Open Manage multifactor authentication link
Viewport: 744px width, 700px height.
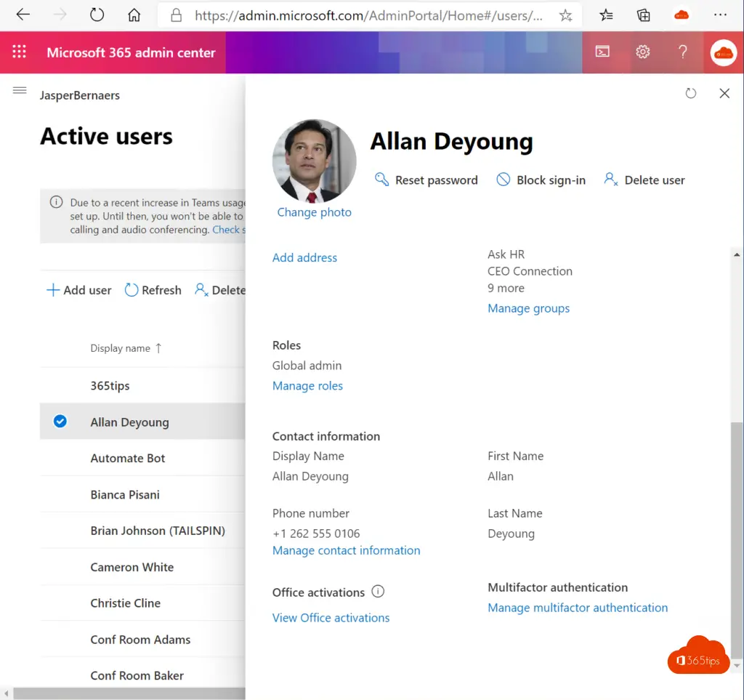[x=578, y=608]
